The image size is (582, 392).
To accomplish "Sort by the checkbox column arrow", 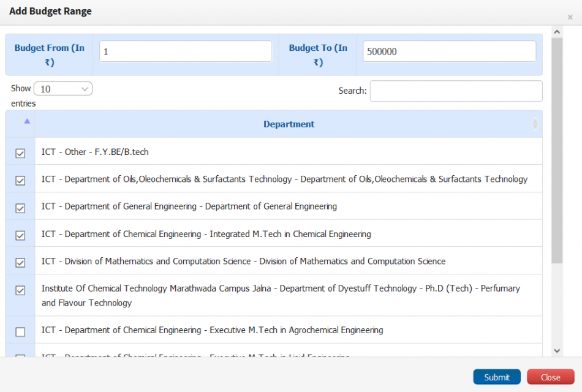I will pos(27,121).
